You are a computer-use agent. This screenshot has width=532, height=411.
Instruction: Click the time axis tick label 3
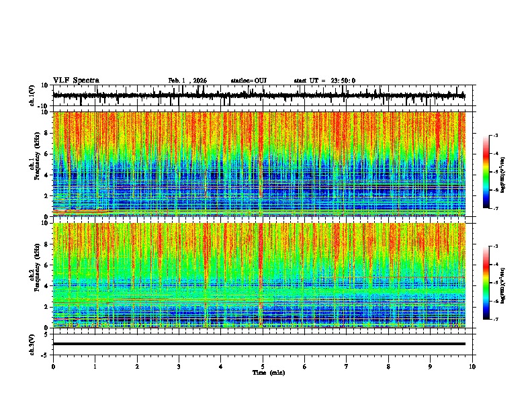pyautogui.click(x=179, y=367)
